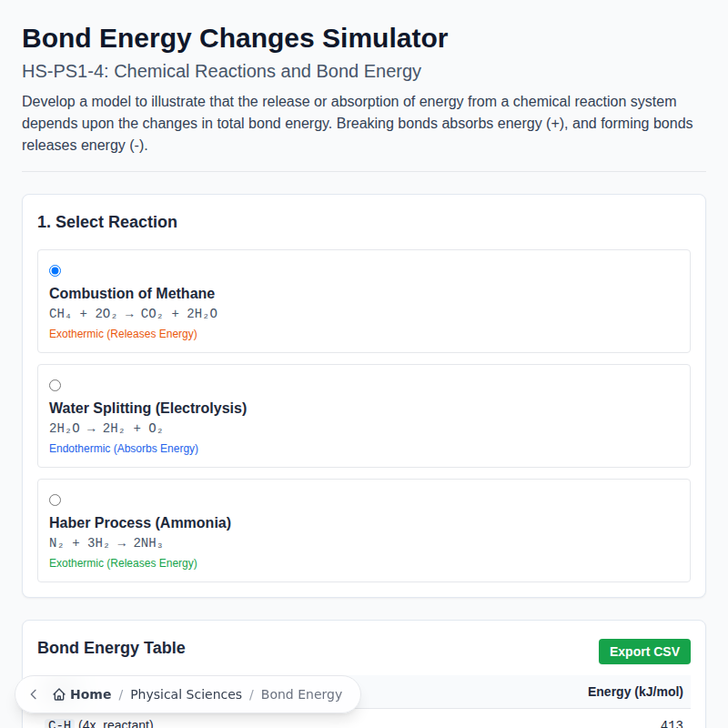The height and width of the screenshot is (728, 728).
Task: Click the back chevron in the breadcrumb bar
Action: click(x=33, y=694)
